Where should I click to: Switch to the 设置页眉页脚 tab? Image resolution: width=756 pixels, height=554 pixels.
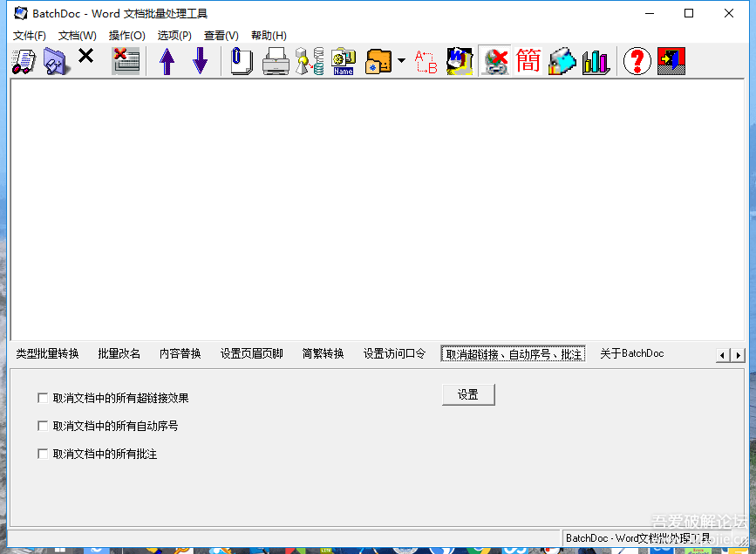click(x=252, y=353)
